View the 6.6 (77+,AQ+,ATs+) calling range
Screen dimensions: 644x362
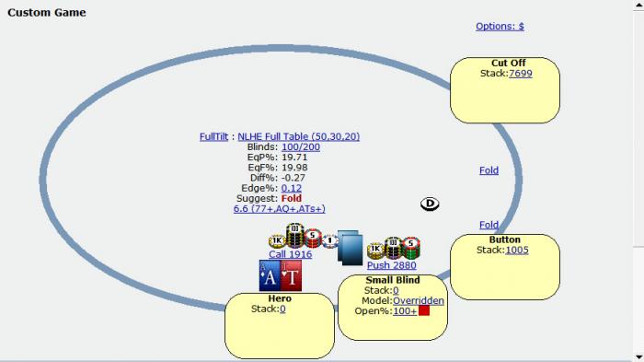click(280, 208)
